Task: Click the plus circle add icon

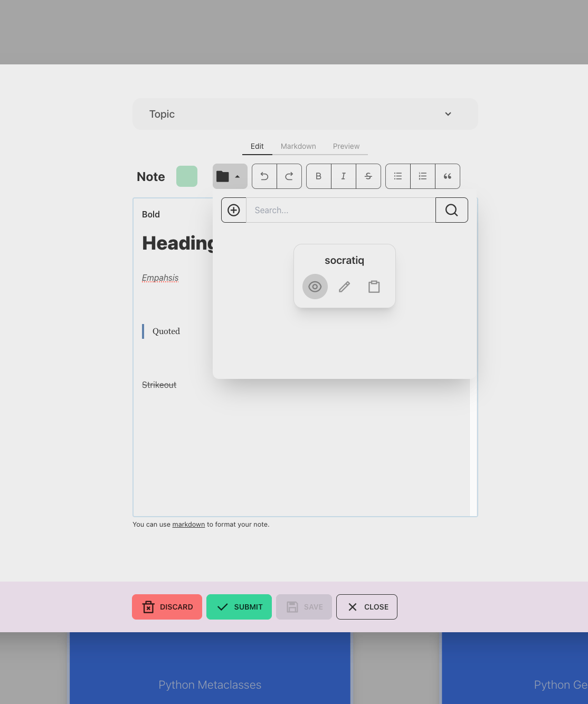Action: [234, 210]
